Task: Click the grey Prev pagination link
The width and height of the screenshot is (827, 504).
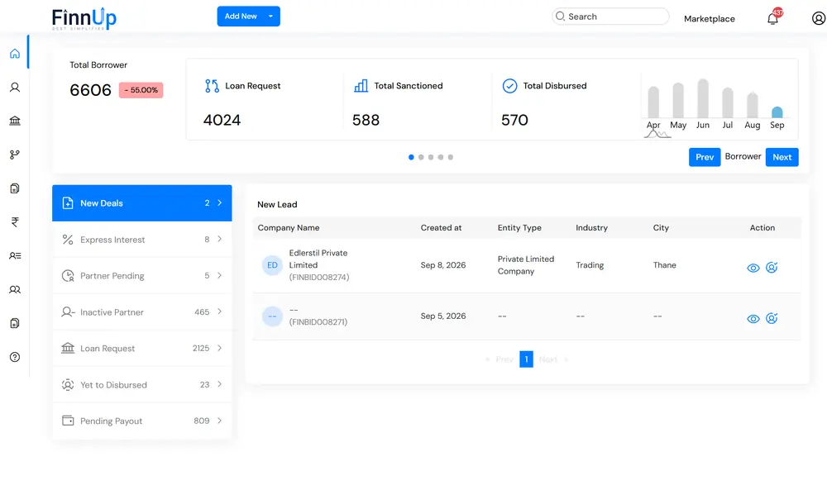Action: click(x=504, y=359)
